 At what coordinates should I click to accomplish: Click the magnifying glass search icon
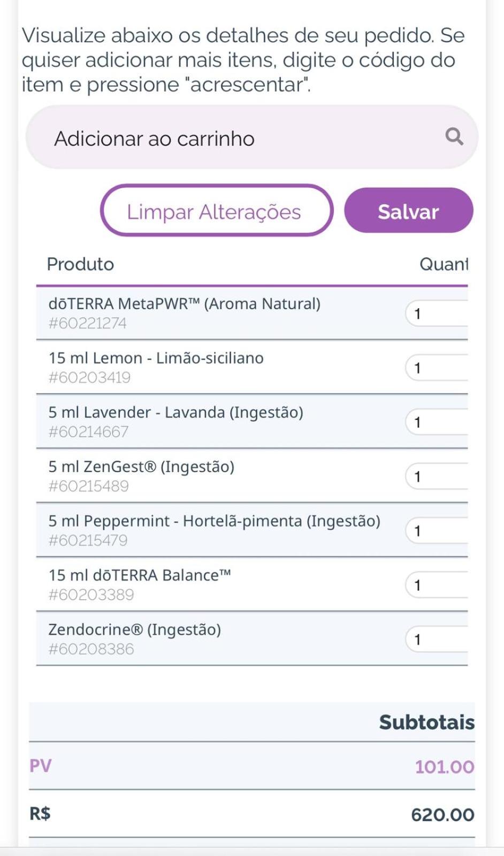pos(454,137)
